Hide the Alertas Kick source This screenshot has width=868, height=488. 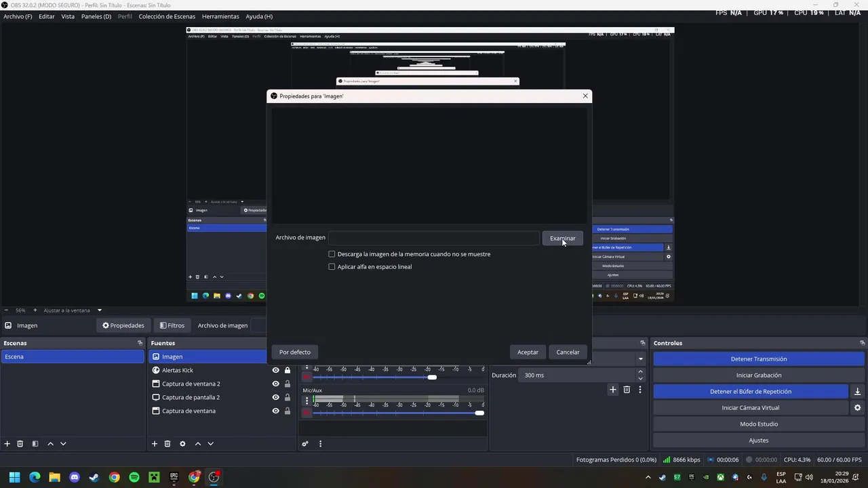coord(275,370)
